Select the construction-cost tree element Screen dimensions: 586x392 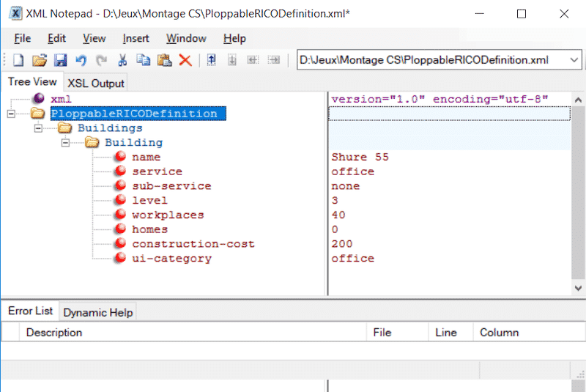(193, 244)
